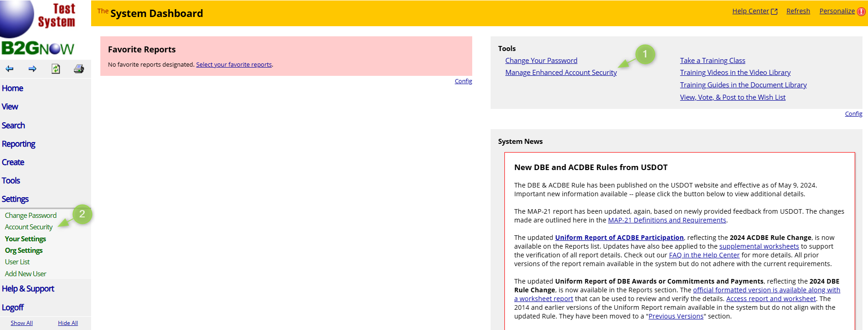Click the refresh page icon in sidebar
The height and width of the screenshot is (330, 868).
pyautogui.click(x=56, y=69)
